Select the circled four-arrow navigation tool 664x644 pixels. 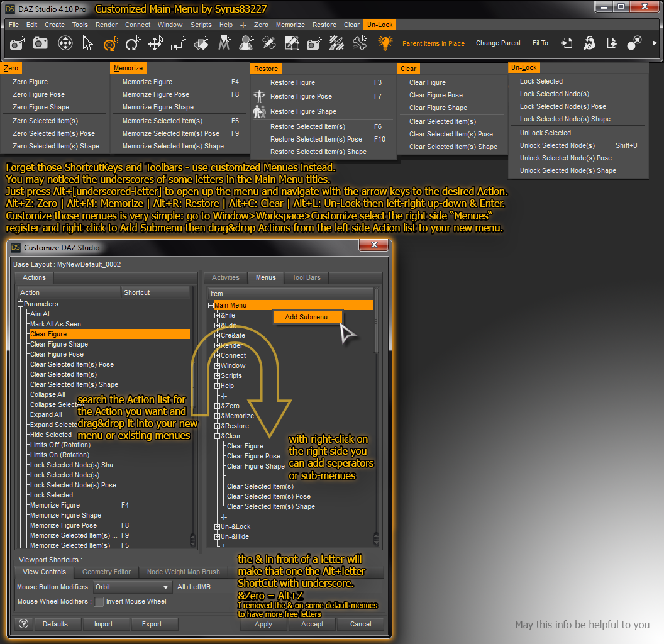pyautogui.click(x=65, y=43)
